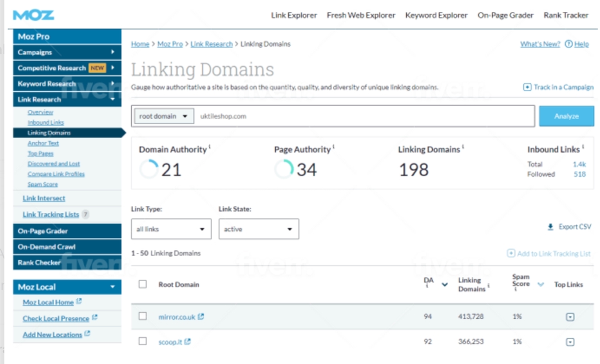Viewport: 600px width, 364px height.
Task: Click info icon next to Page Authority
Action: coord(334,146)
